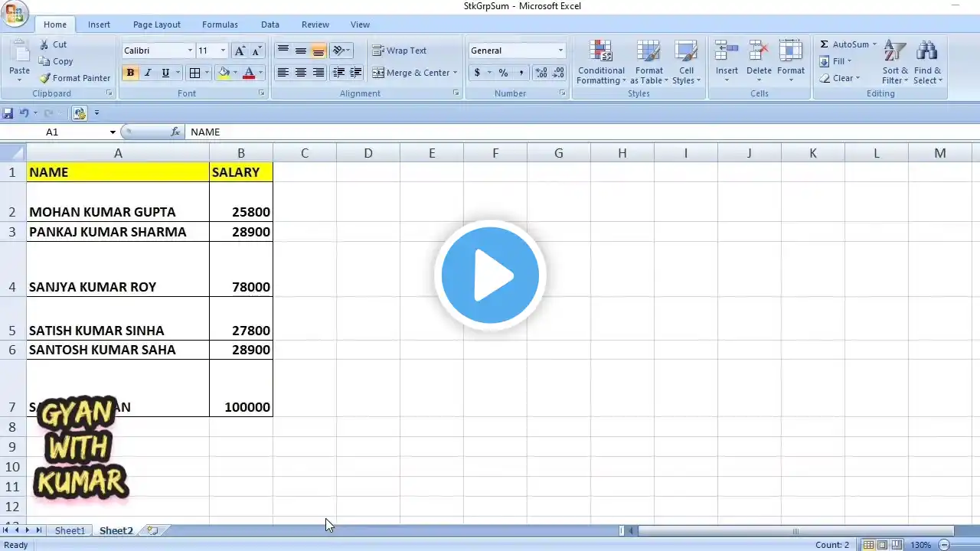Toggle Wrap Text

pos(399,51)
